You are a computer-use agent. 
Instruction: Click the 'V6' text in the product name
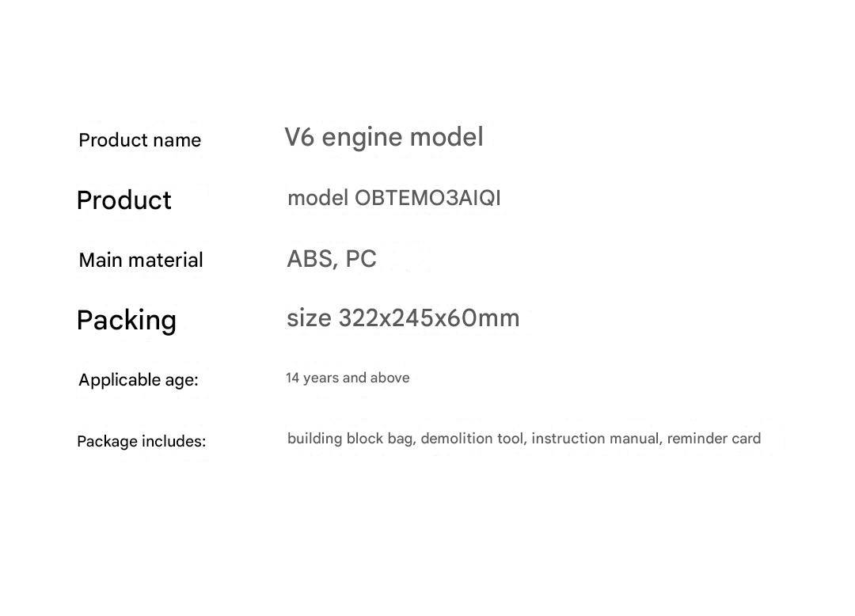coord(299,137)
